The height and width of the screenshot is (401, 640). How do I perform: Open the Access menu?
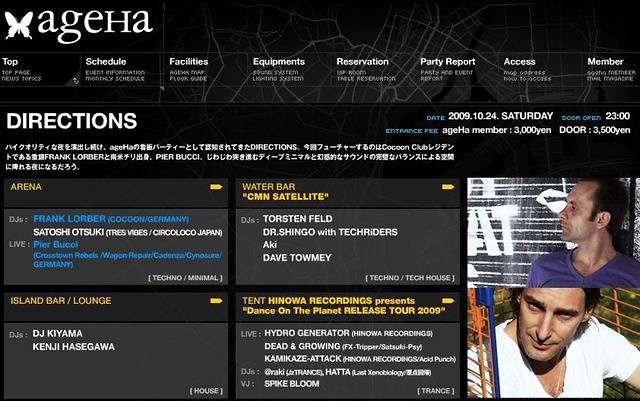[520, 61]
